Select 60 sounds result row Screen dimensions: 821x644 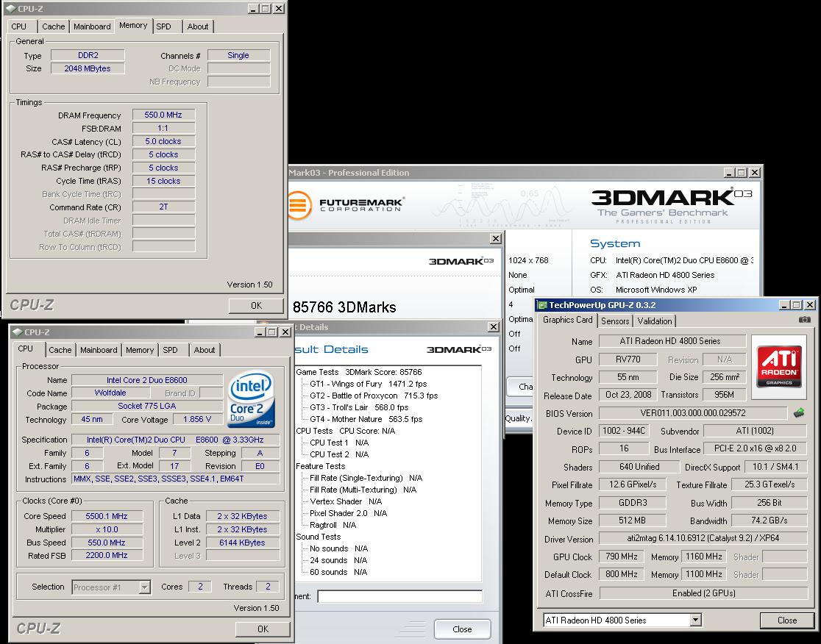click(338, 573)
